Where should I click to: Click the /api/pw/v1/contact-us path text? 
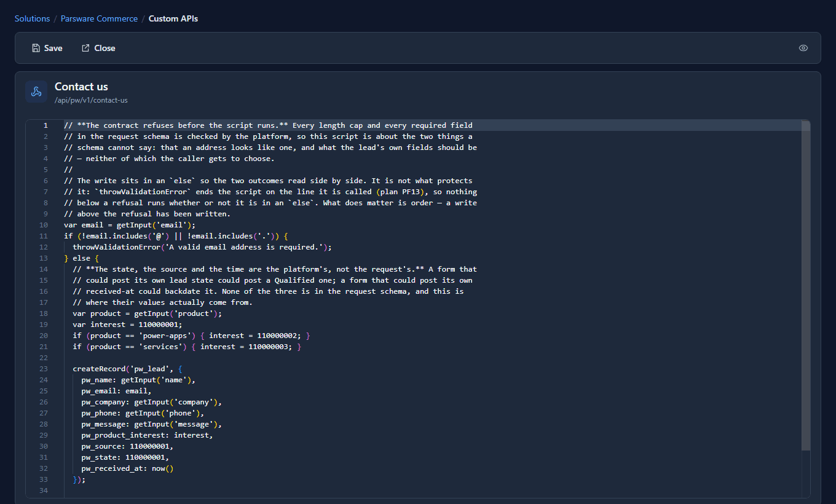[x=91, y=100]
